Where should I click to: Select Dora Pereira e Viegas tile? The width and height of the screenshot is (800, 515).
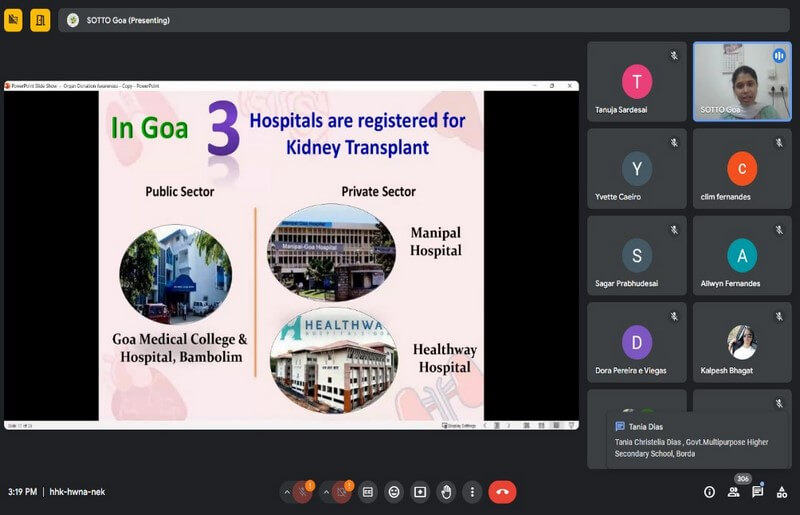tap(637, 342)
